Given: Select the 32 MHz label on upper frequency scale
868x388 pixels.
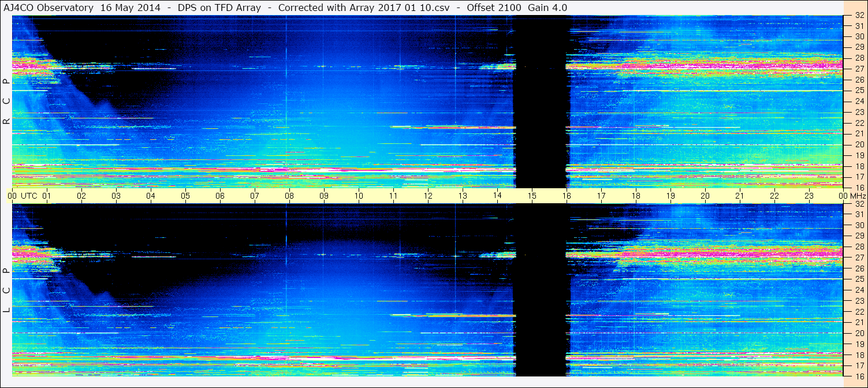Looking at the screenshot, I should pyautogui.click(x=859, y=16).
